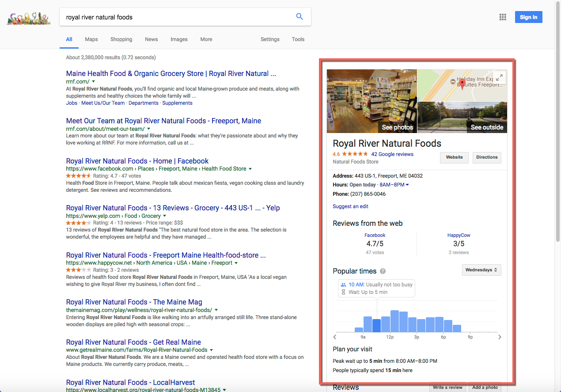Image resolution: width=561 pixels, height=392 pixels.
Task: Open the getrealmaine URL dropdown arrow
Action: (x=212, y=350)
